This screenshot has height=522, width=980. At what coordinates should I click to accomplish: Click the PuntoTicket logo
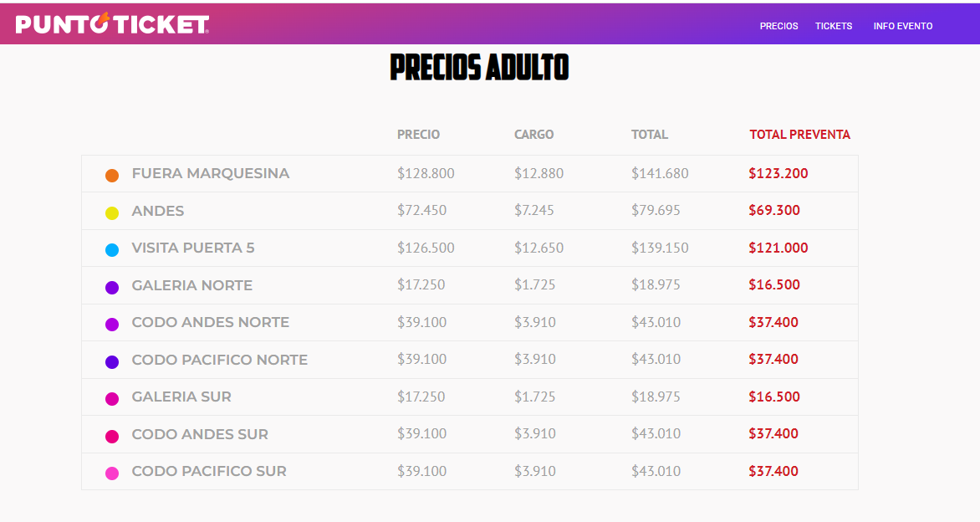(x=112, y=25)
